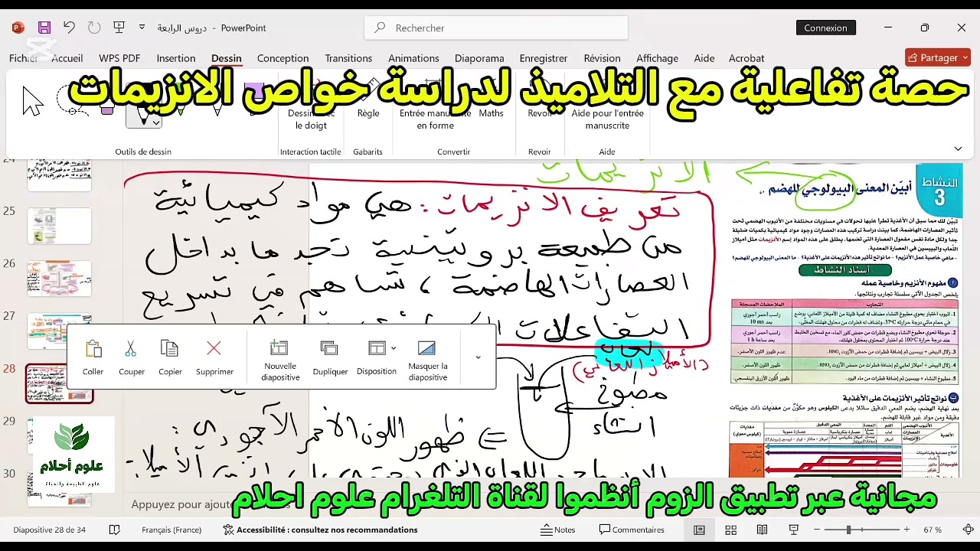Pick the eraser drawing tool
Viewport: 980px width, 551px height.
coord(107,101)
